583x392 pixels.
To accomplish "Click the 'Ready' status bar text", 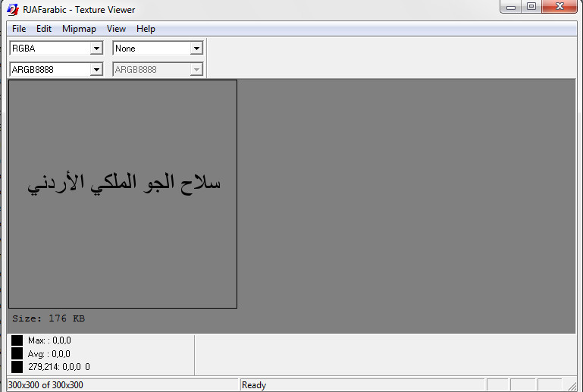I will coord(254,385).
